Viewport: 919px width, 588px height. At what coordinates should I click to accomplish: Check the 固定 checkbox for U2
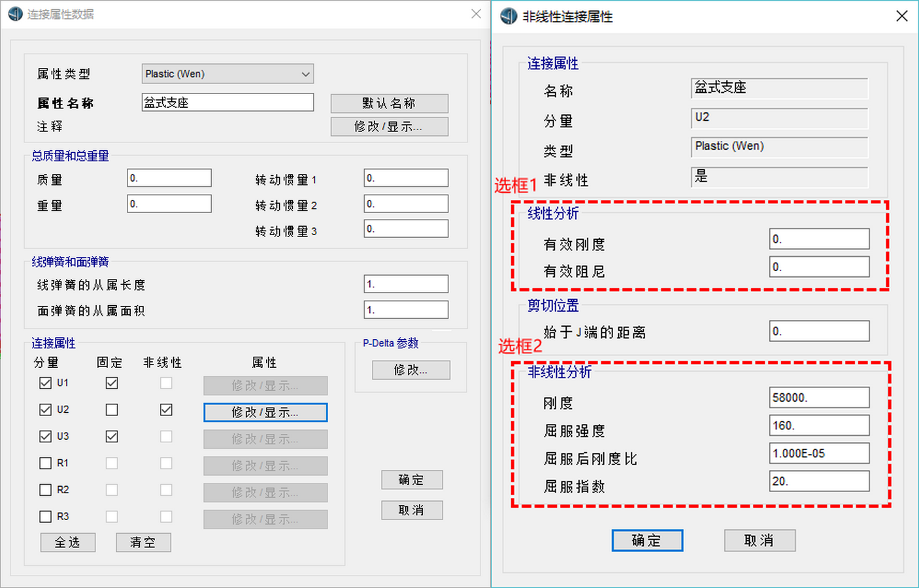coord(112,410)
